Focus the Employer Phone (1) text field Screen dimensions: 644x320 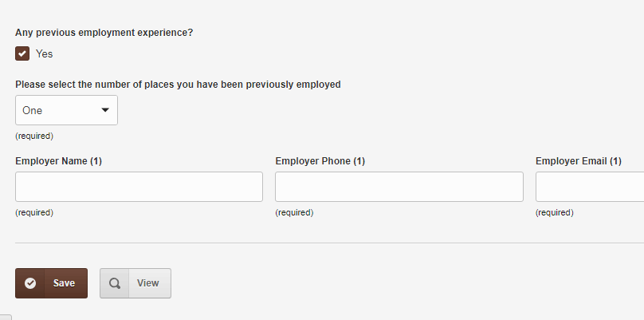click(x=399, y=187)
